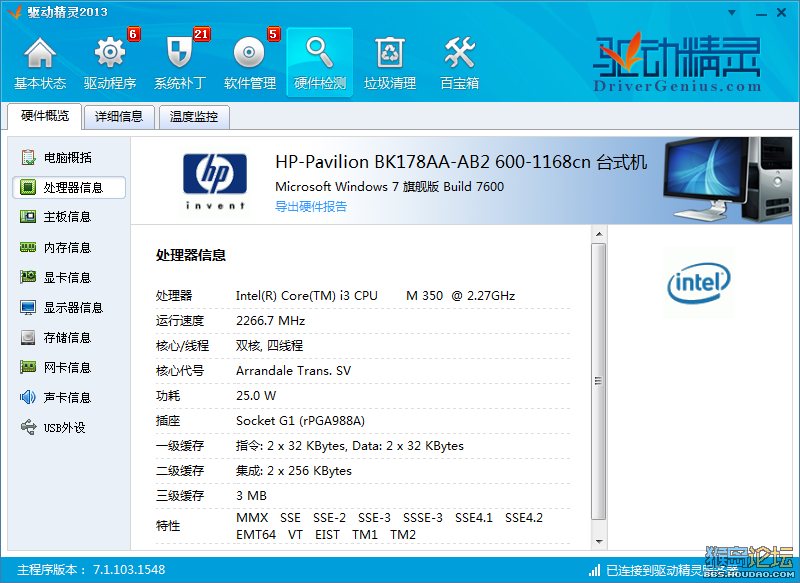Click the Arrandale Trans. SV value
800x583 pixels.
[293, 370]
